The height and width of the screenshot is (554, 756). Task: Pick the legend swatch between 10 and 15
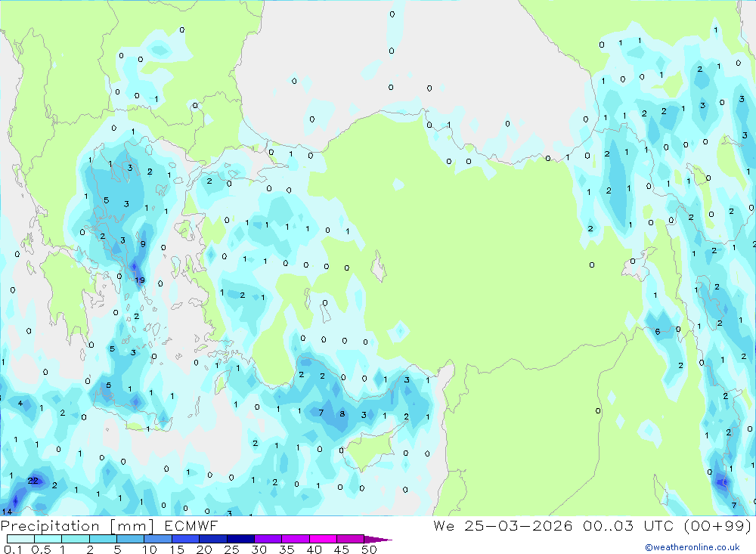tap(158, 539)
